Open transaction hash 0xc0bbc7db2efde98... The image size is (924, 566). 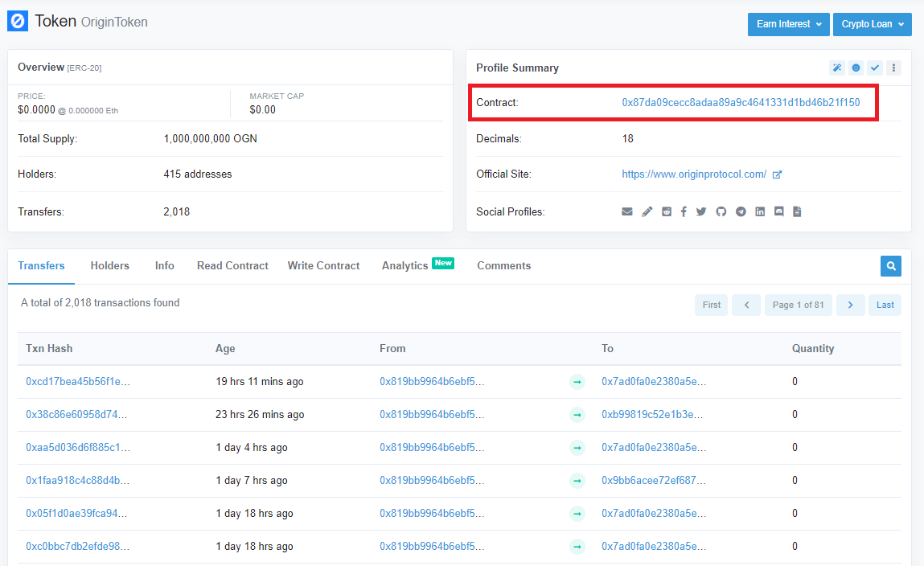78,547
